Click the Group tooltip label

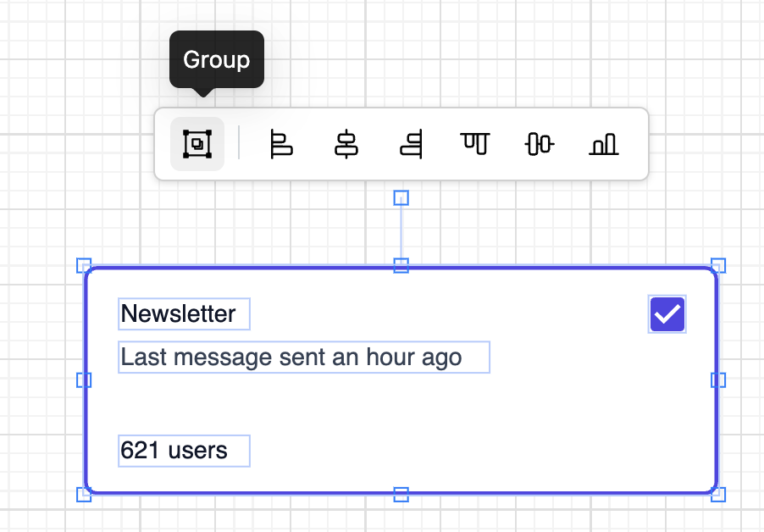[x=216, y=59]
